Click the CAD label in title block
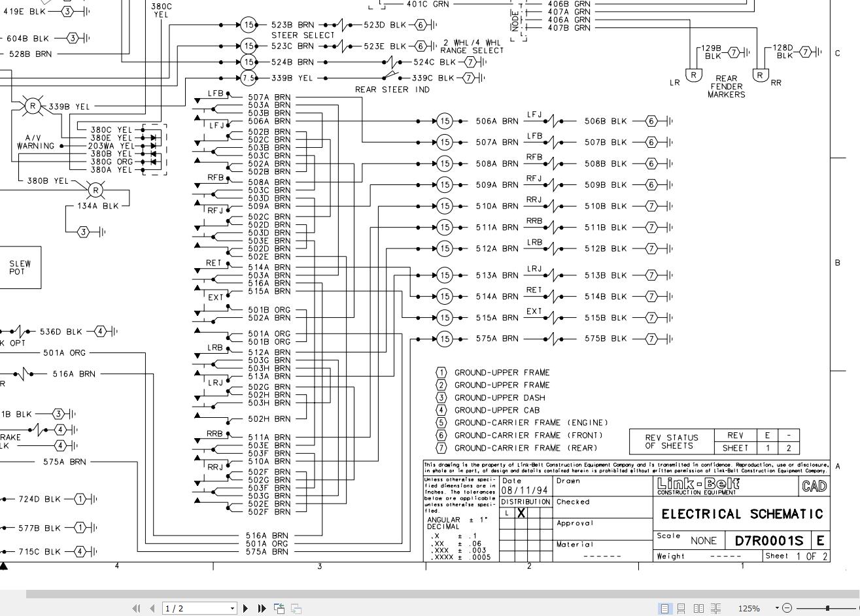860x616 pixels. pyautogui.click(x=814, y=486)
